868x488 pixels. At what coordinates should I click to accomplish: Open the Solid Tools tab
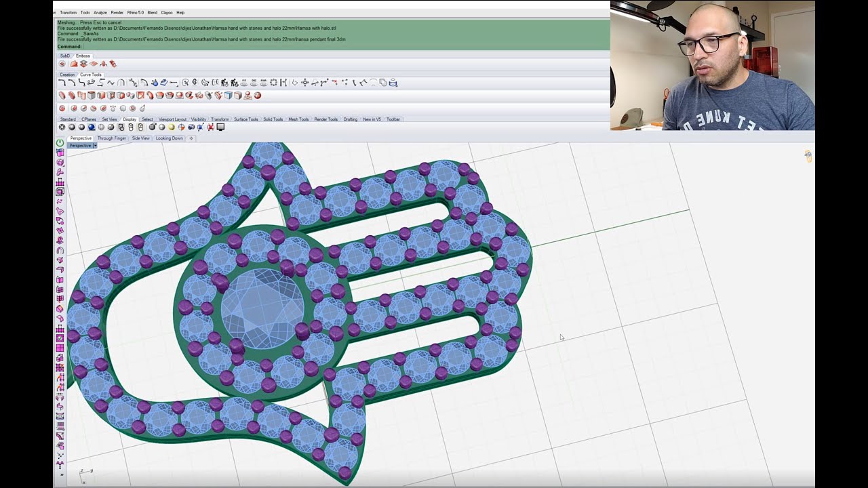tap(273, 119)
